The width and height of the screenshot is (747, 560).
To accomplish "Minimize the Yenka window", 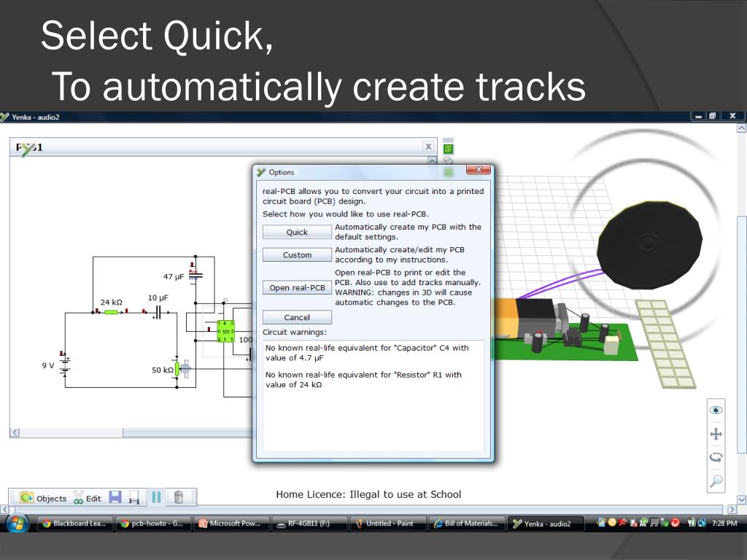I will click(x=698, y=116).
